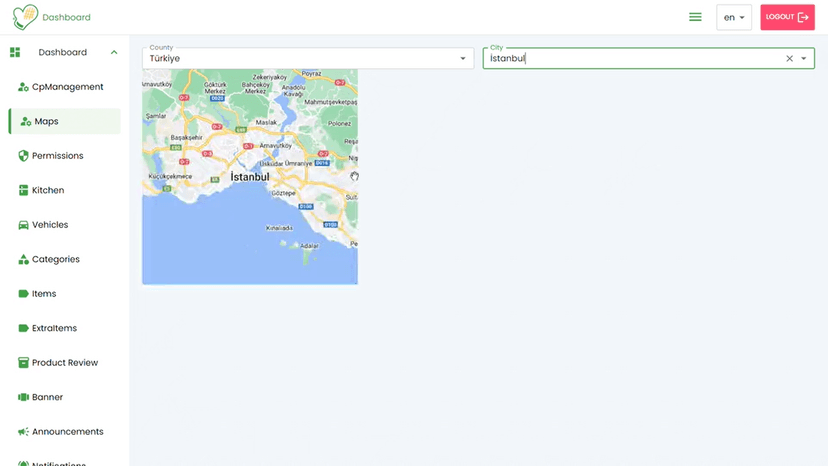Viewport: 828px width, 466px height.
Task: Click the Vehicles car icon
Action: (x=23, y=225)
